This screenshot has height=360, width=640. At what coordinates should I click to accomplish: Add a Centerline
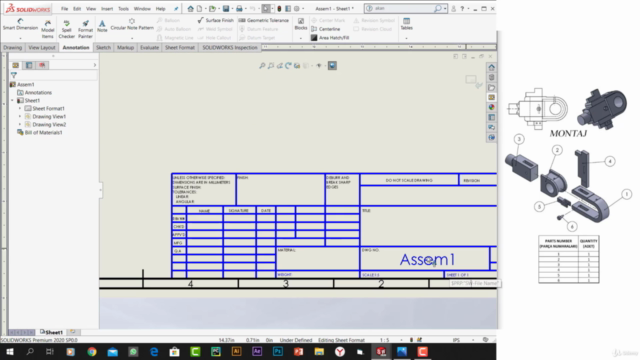[x=326, y=29]
